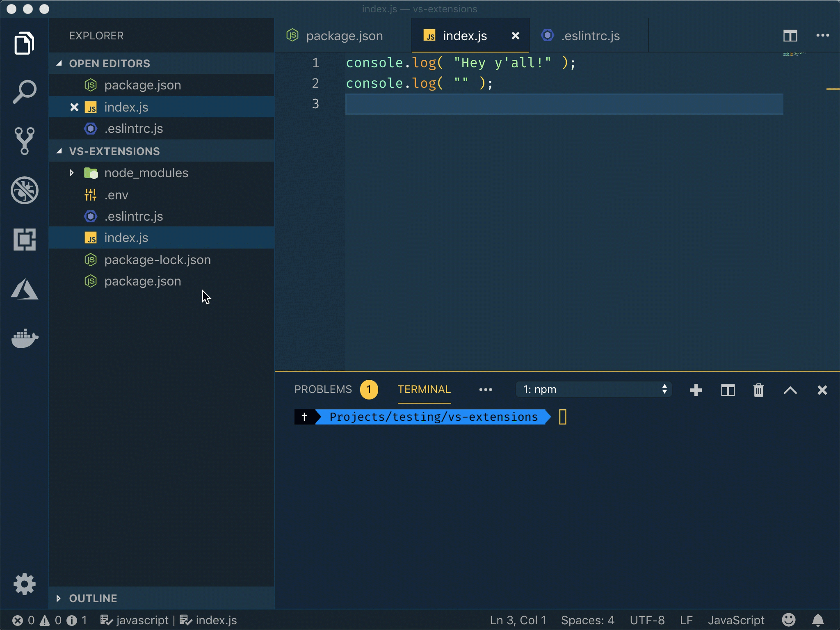Screen dimensions: 840x630
Task: Kill terminal with the trash icon
Action: click(758, 390)
